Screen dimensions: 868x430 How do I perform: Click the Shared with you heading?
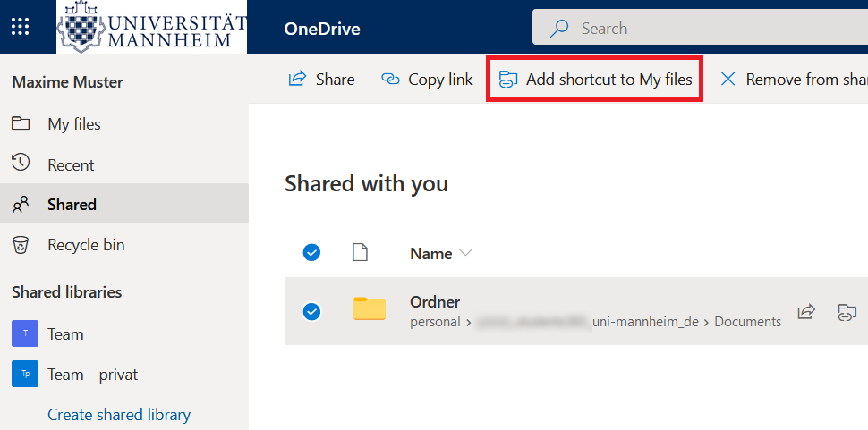tap(367, 183)
